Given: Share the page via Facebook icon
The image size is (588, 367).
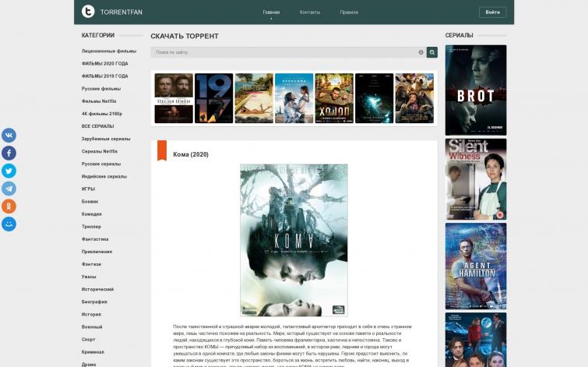Looking at the screenshot, I should [9, 153].
